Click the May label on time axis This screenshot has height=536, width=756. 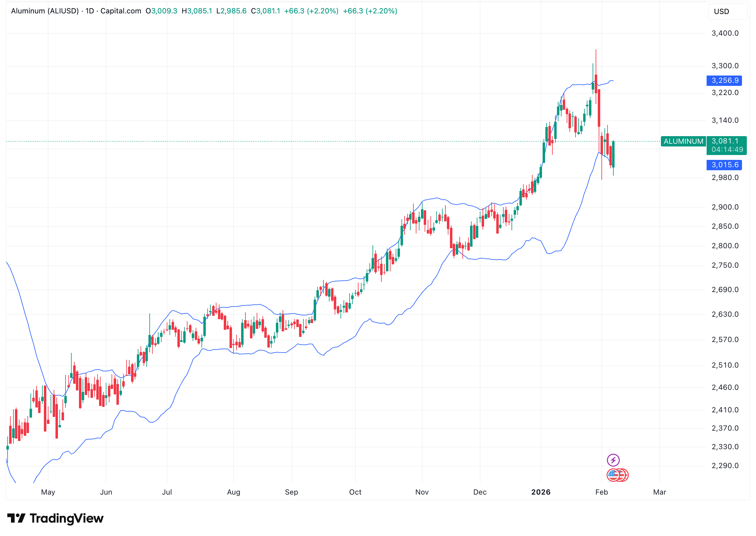(x=48, y=492)
